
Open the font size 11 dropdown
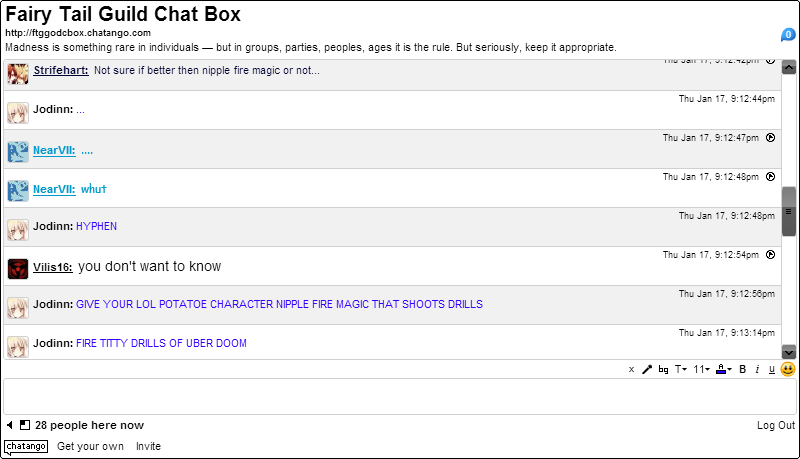(701, 369)
